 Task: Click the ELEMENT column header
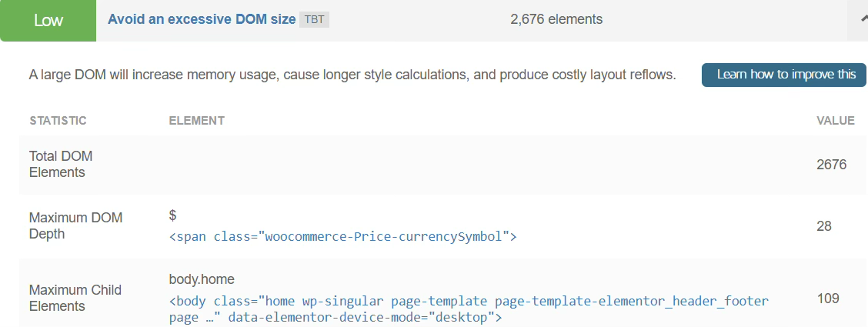pyautogui.click(x=196, y=121)
